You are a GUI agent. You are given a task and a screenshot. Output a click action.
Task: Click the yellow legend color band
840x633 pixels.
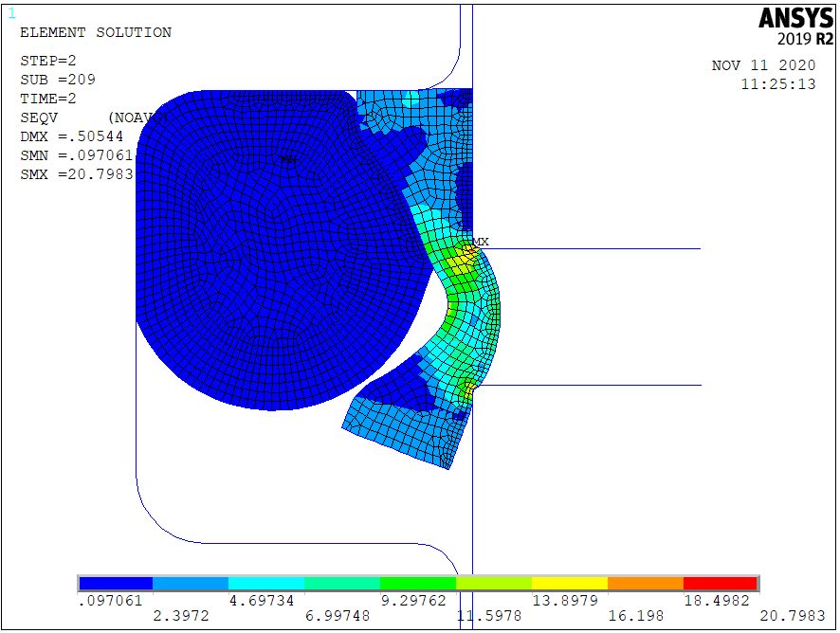[570, 583]
